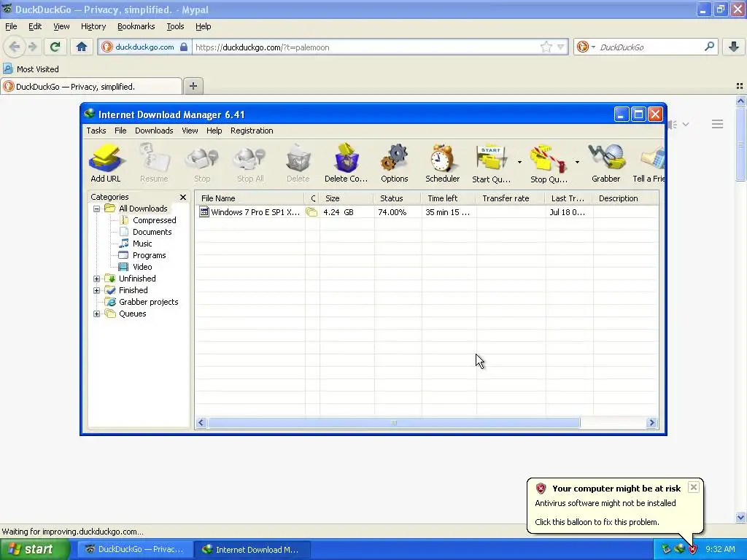Select Video category
Viewport: 747px width, 560px height.
(142, 267)
